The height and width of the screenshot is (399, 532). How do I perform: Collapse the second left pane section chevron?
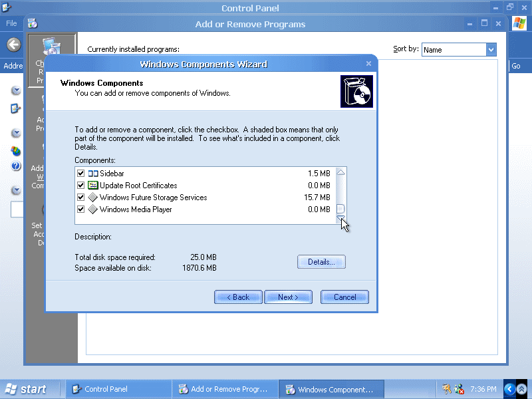pos(16,132)
